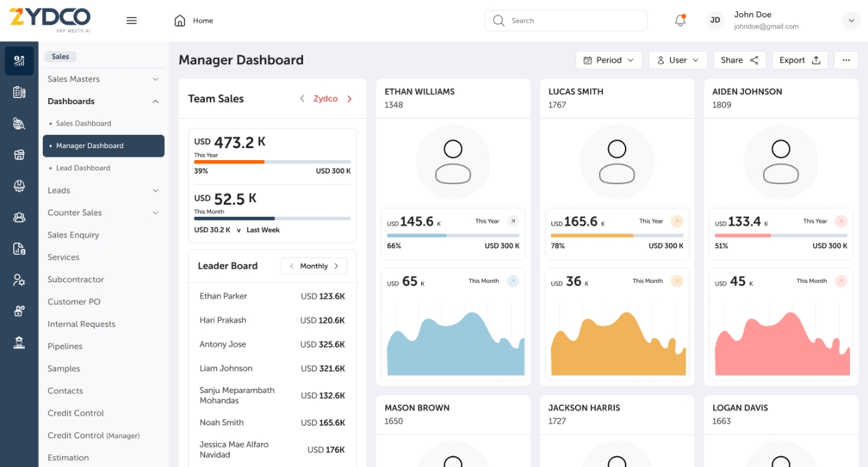
Task: Click the Share button
Action: 739,60
